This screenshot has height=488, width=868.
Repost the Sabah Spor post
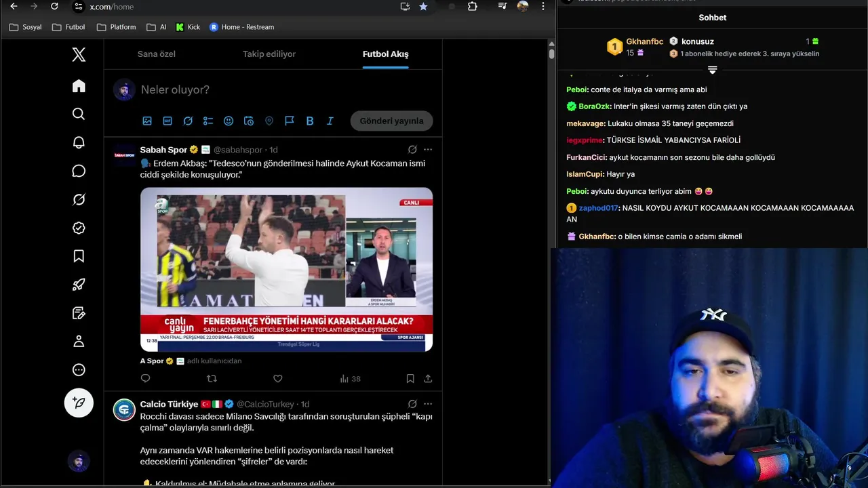tap(212, 379)
